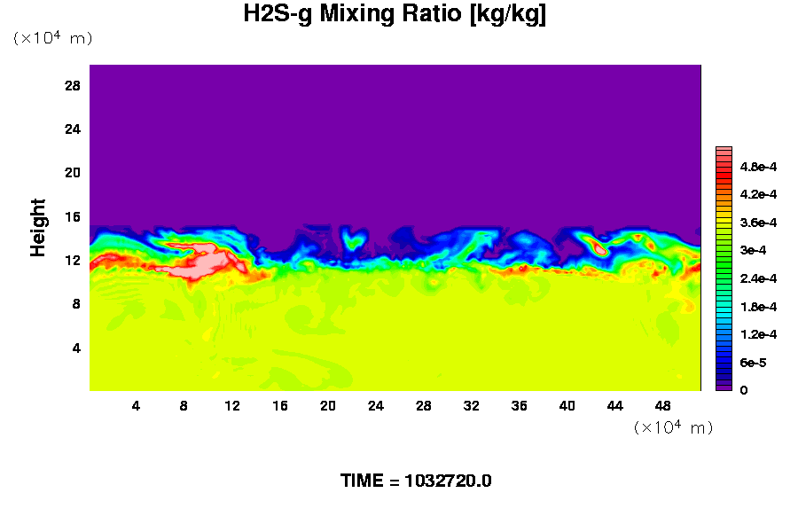
Task: Click the color bar label 1.2e-4
Action: pos(758,334)
